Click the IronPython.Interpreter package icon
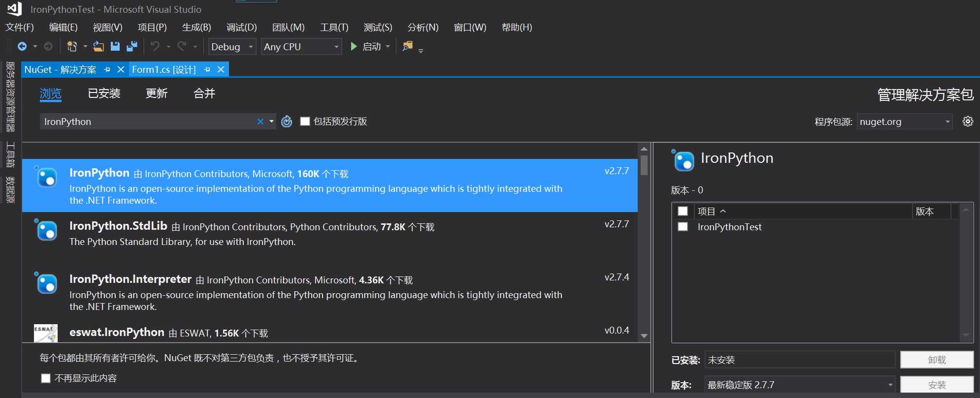The height and width of the screenshot is (398, 980). tap(46, 283)
